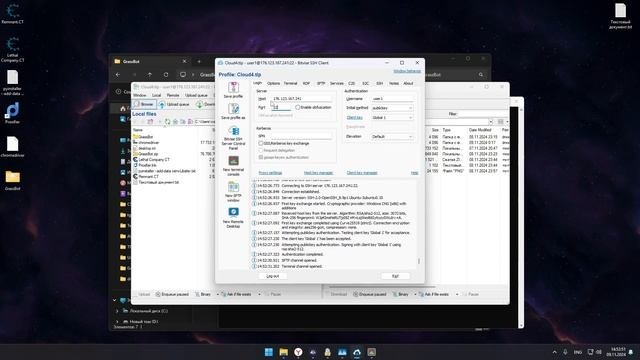Image resolution: width=640 pixels, height=360 pixels.
Task: Click into the Port input field
Action: point(281,107)
